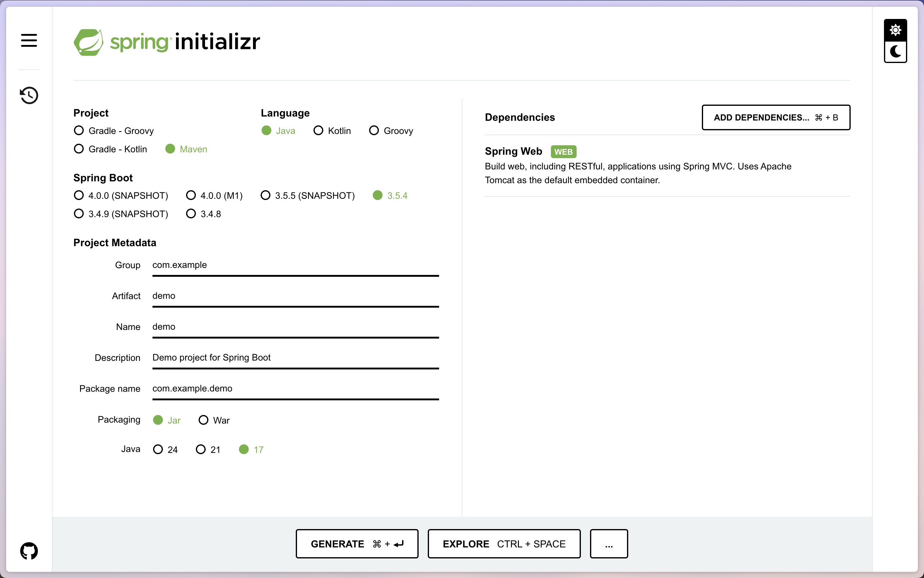
Task: Choose Groovy language
Action: tap(391, 131)
